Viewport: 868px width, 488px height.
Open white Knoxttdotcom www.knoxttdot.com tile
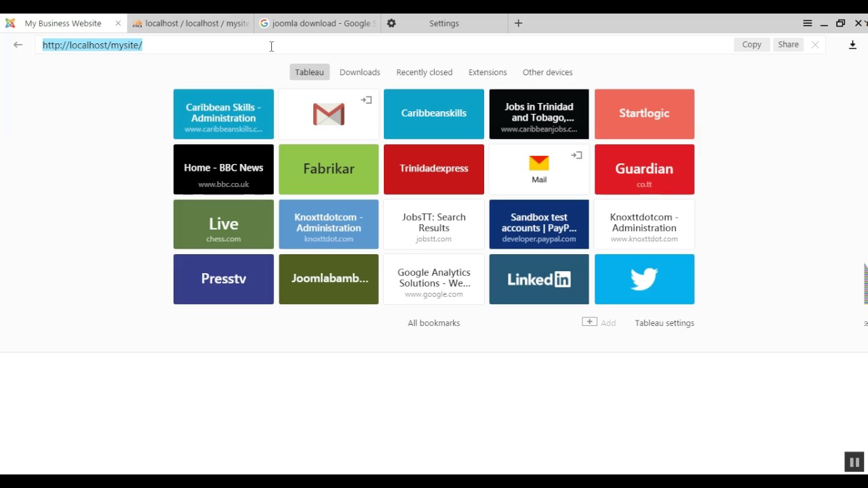pyautogui.click(x=644, y=224)
